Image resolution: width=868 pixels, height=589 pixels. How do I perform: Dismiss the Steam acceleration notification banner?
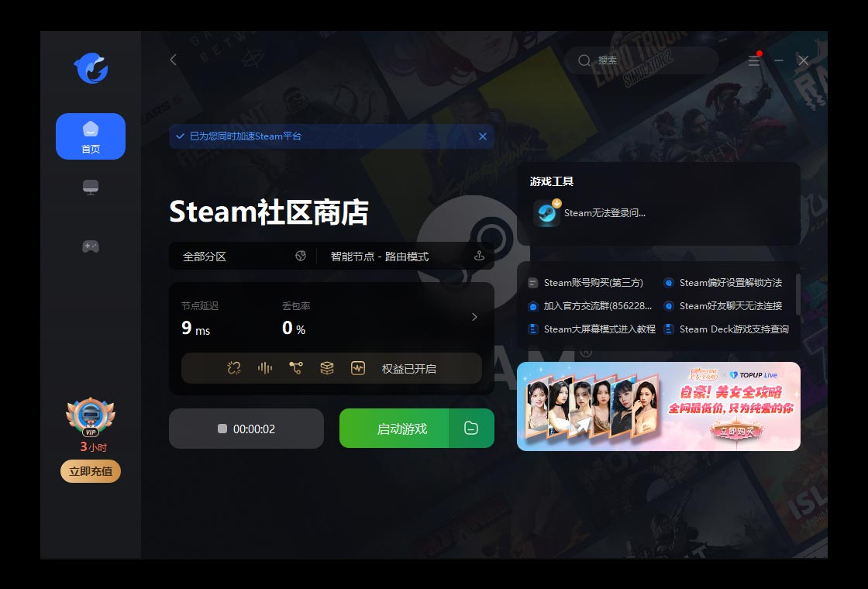(x=483, y=136)
